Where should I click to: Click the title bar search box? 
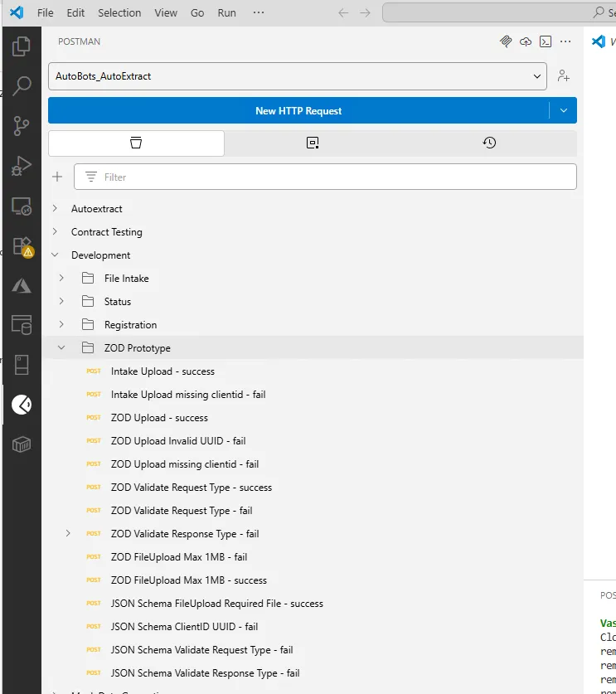(x=499, y=12)
